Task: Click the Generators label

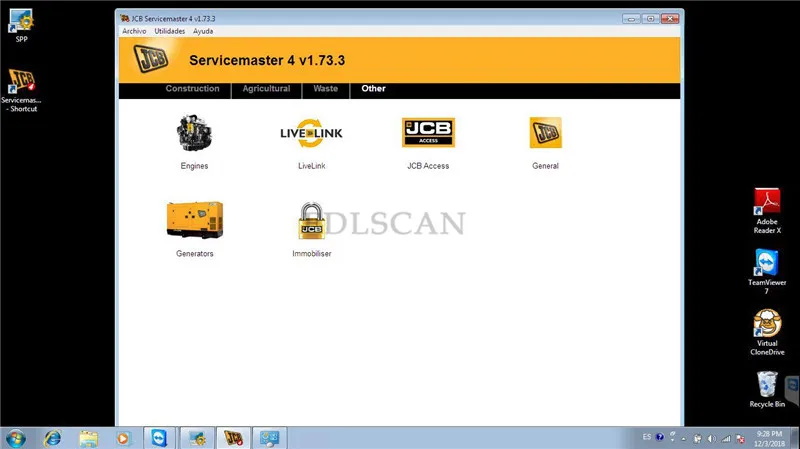Action: [195, 254]
